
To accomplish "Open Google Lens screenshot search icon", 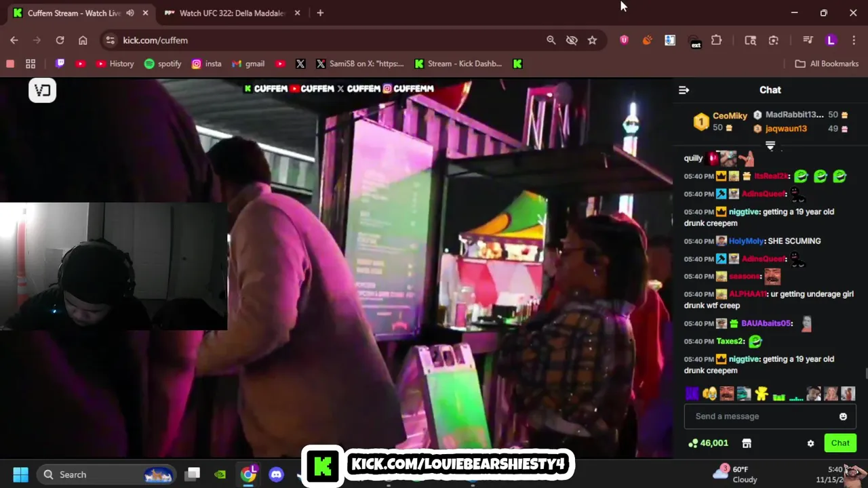I will point(773,40).
